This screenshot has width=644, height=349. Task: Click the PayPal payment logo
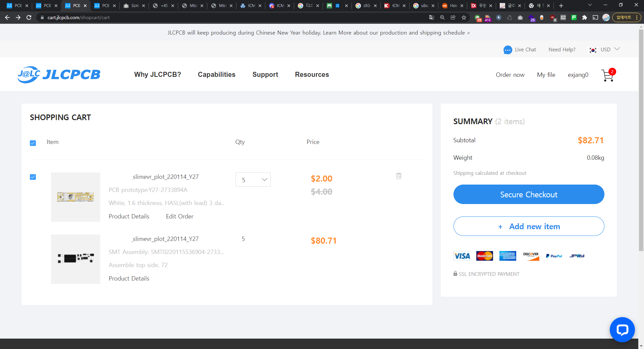[554, 256]
